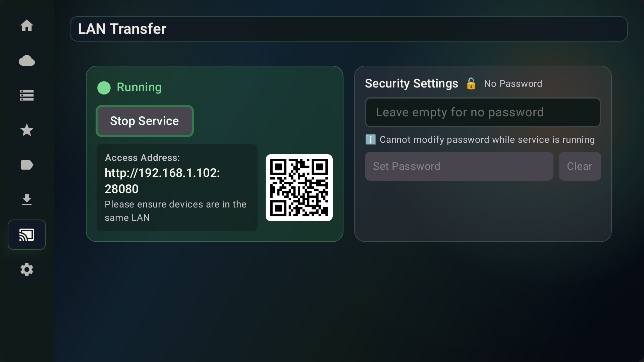Click the 'No Password' status label
This screenshot has height=362, width=644.
(513, 83)
